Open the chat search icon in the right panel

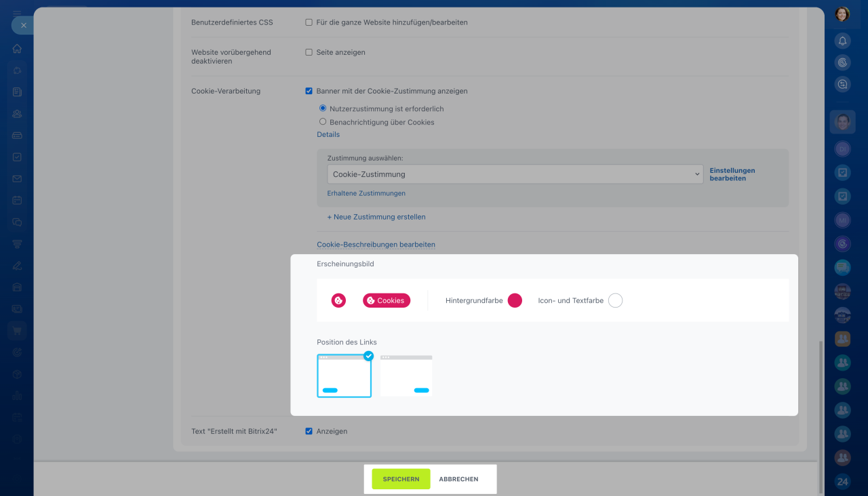(842, 85)
